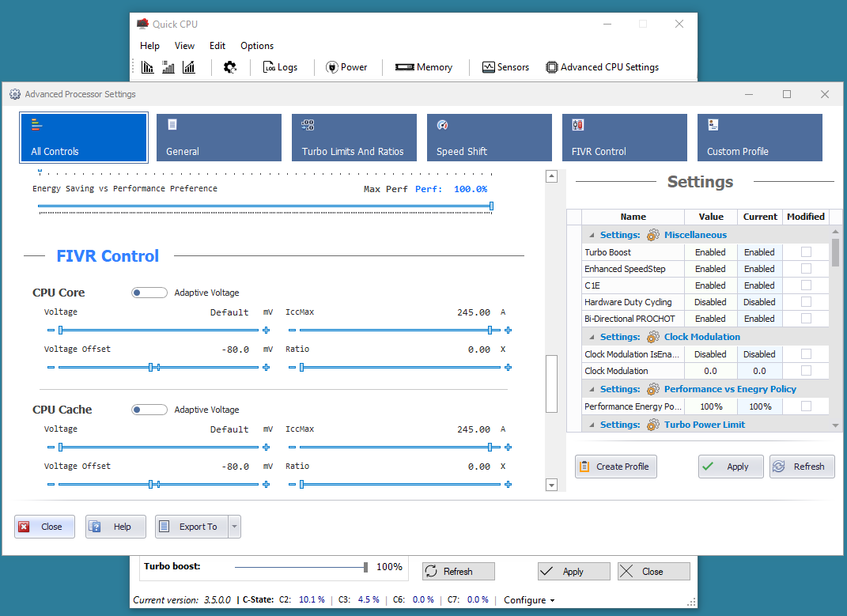Collapse Performance vs Enegry Policy group

(592, 390)
